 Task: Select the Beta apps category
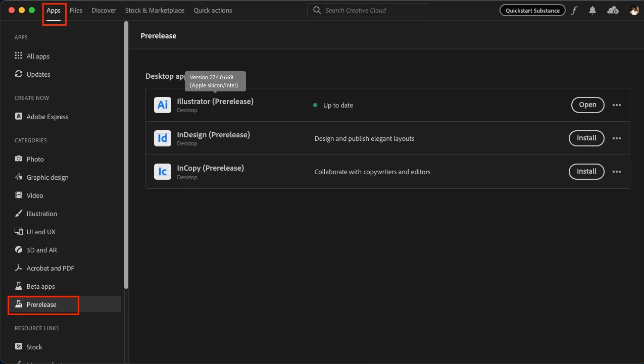pos(40,287)
